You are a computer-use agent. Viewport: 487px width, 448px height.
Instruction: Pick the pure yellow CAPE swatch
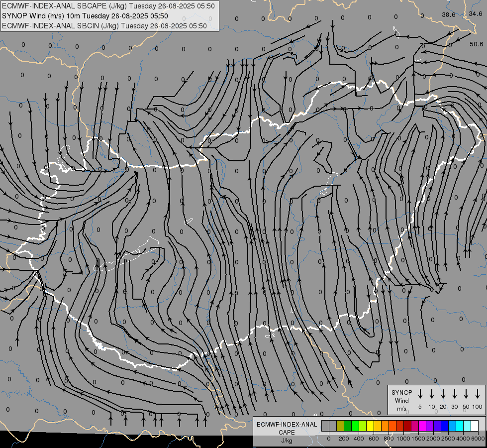coord(370,426)
